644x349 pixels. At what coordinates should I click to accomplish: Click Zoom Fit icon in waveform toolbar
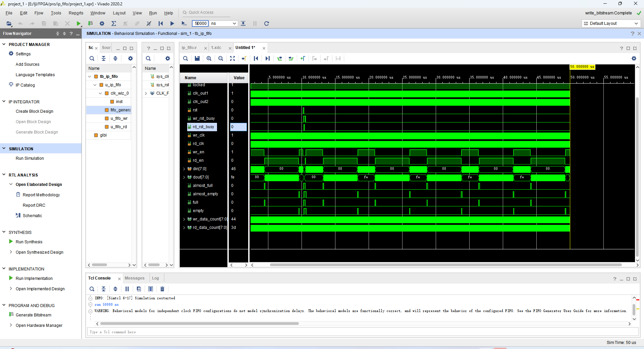[x=232, y=58]
